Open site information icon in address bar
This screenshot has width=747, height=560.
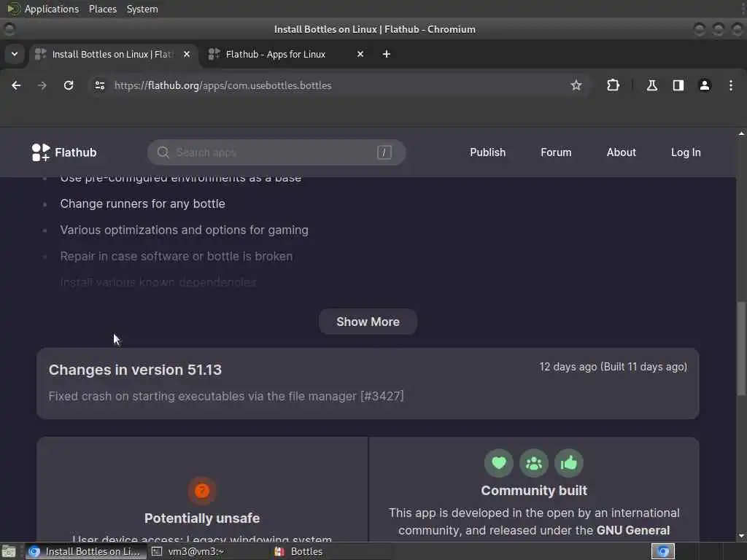99,85
